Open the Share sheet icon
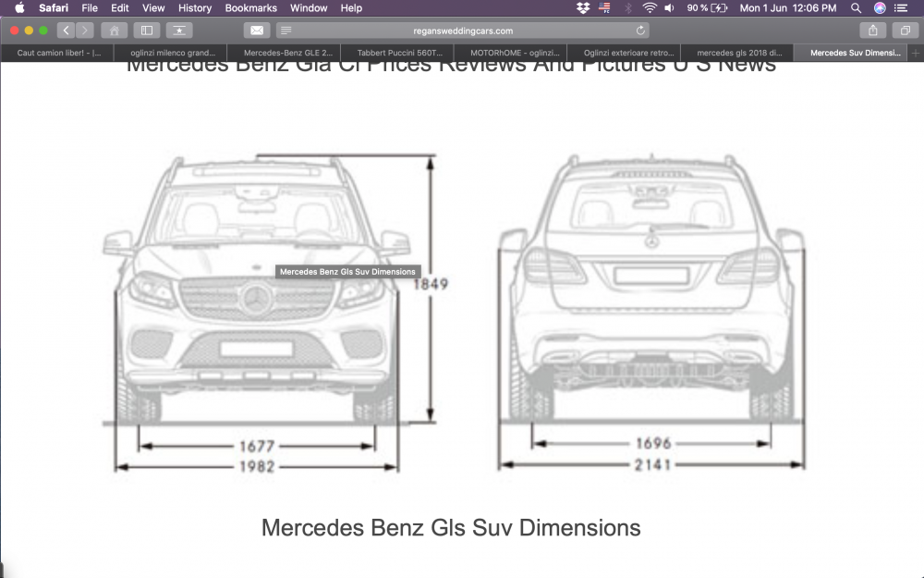The height and width of the screenshot is (578, 924). (873, 31)
